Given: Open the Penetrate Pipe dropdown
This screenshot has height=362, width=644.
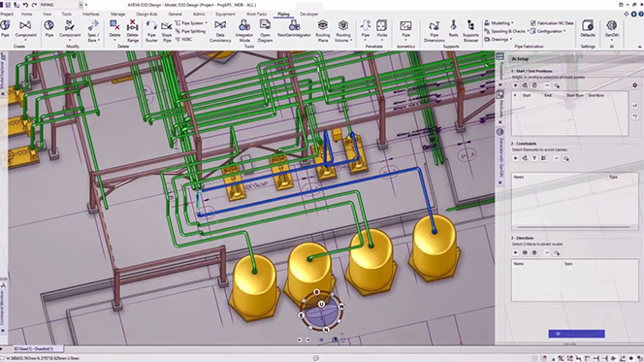Looking at the screenshot, I should point(365,29).
